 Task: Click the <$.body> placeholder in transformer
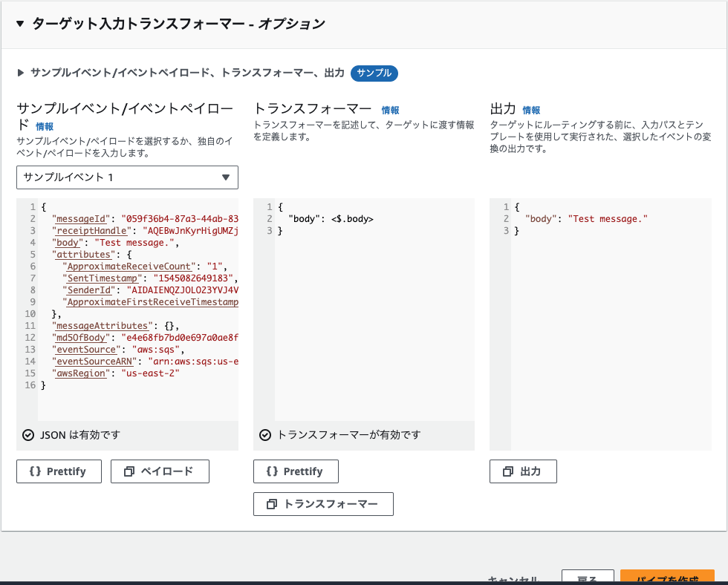352,219
